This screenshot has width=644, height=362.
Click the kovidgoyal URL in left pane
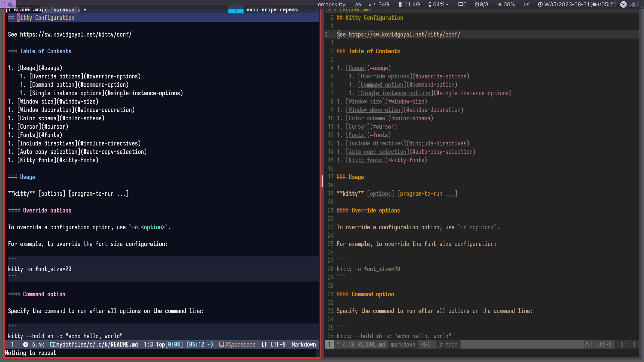coord(75,35)
